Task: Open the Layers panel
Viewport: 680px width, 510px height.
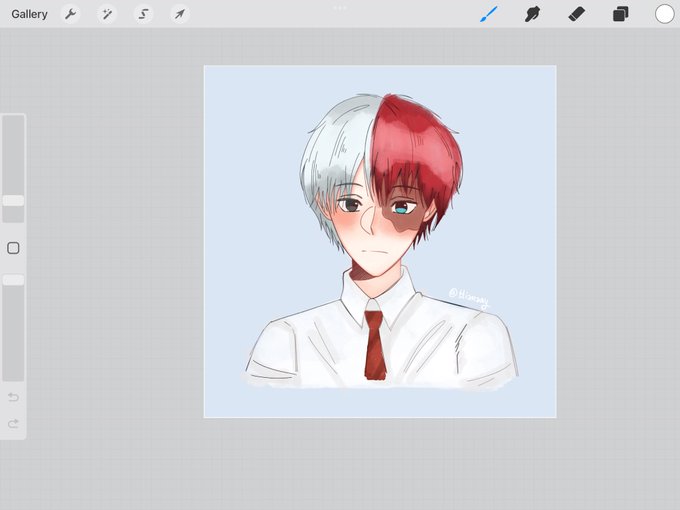Action: (621, 14)
